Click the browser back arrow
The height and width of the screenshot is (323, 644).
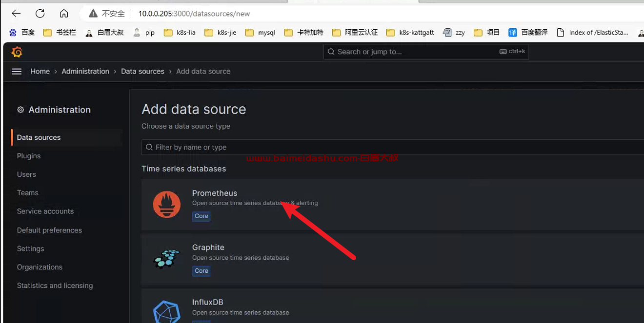click(16, 14)
